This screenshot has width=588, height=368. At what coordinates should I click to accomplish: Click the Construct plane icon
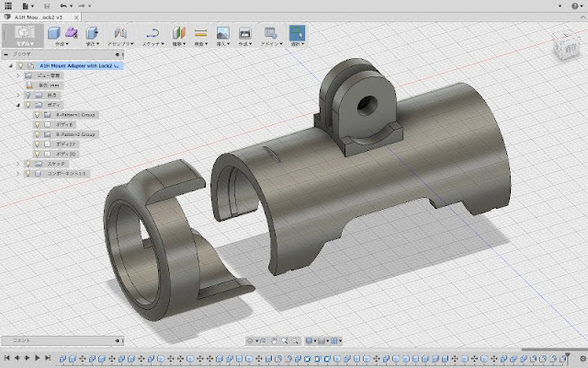[179, 33]
